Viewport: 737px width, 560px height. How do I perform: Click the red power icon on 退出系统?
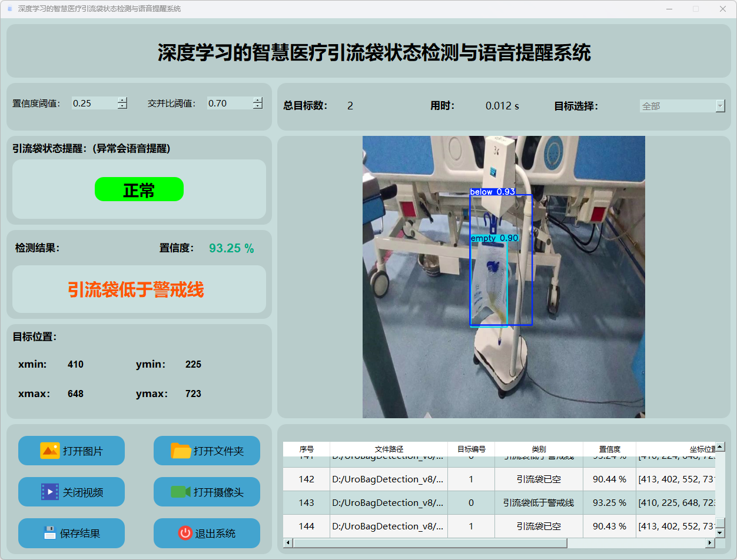(185, 533)
